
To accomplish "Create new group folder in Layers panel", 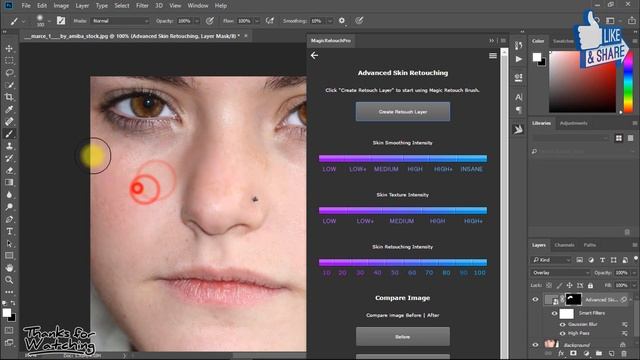I will [x=599, y=353].
